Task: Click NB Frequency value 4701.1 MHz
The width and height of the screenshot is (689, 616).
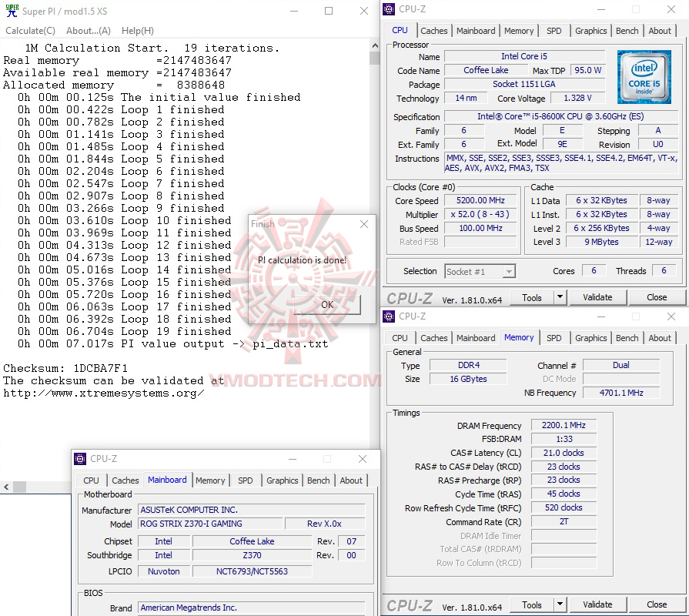Action: (621, 393)
